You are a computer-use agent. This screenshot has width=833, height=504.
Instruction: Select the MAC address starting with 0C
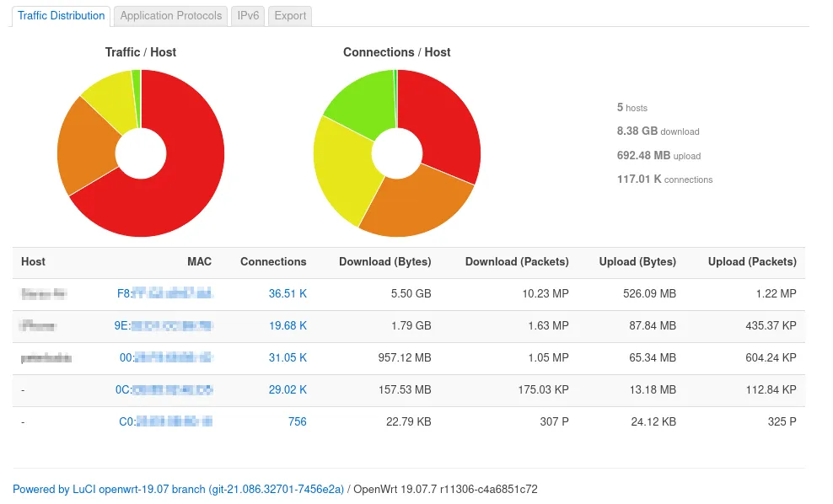(x=164, y=389)
